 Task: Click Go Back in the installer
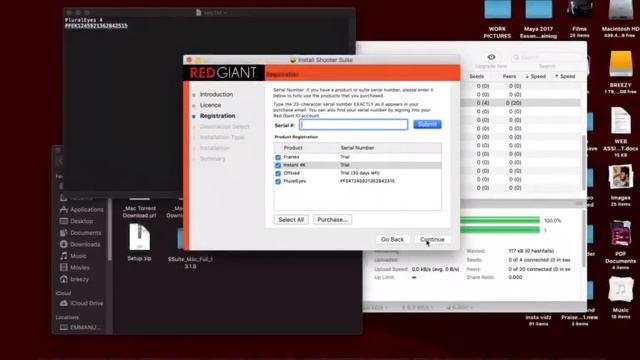(x=392, y=240)
